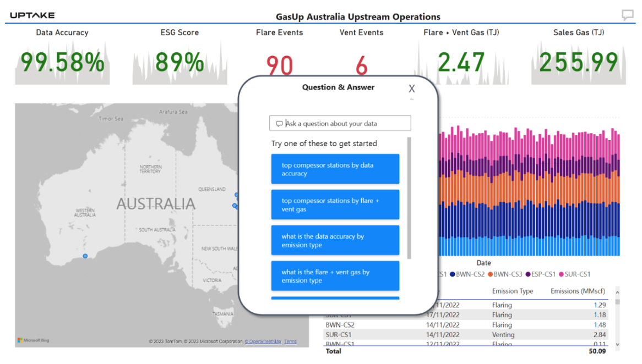Screen dimensions: 642x364
Task: Select the 1.29 emissions cell
Action: coord(600,305)
